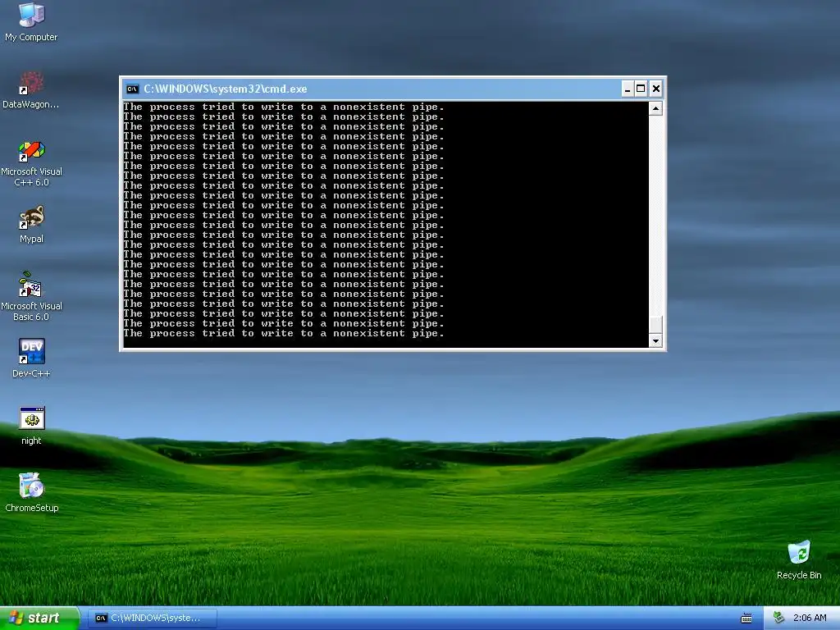
Task: Maximize the cmd.exe window
Action: [x=641, y=89]
